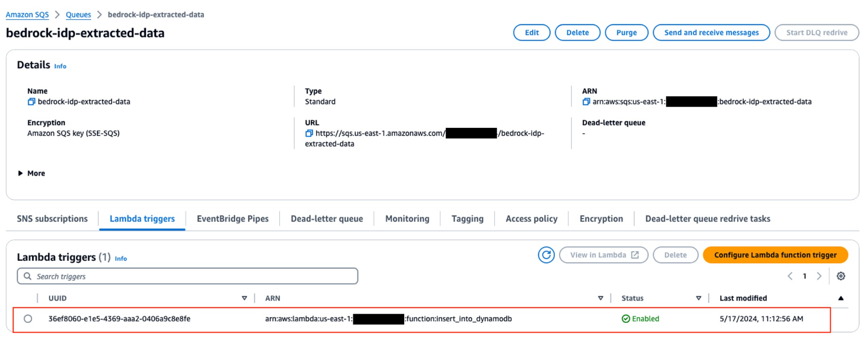Click Configure Lambda function trigger
Image resolution: width=868 pixels, height=345 pixels.
[775, 255]
